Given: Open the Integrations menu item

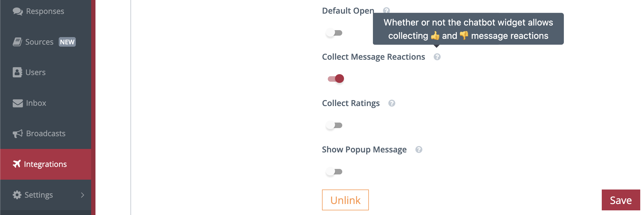Looking at the screenshot, I should (45, 164).
